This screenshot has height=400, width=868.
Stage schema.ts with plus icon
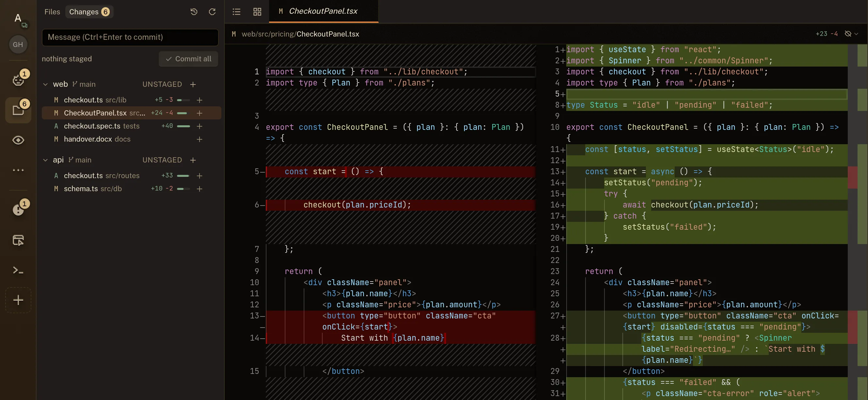click(200, 189)
